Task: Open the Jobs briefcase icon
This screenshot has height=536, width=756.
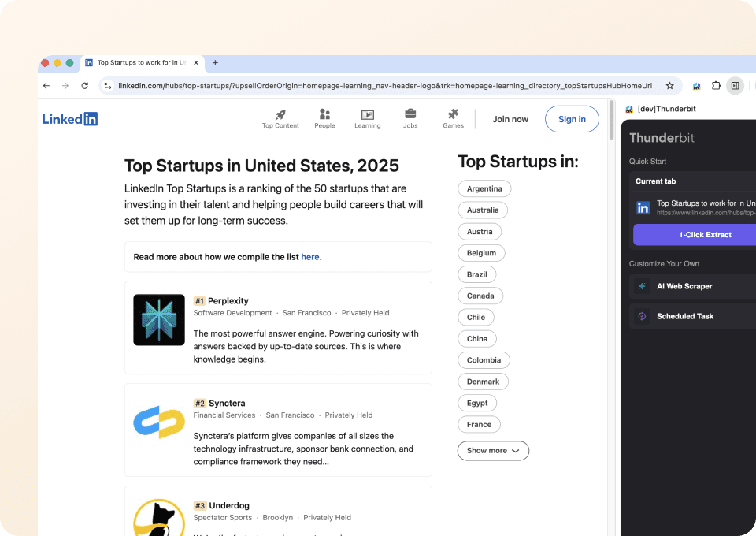Action: (x=410, y=115)
